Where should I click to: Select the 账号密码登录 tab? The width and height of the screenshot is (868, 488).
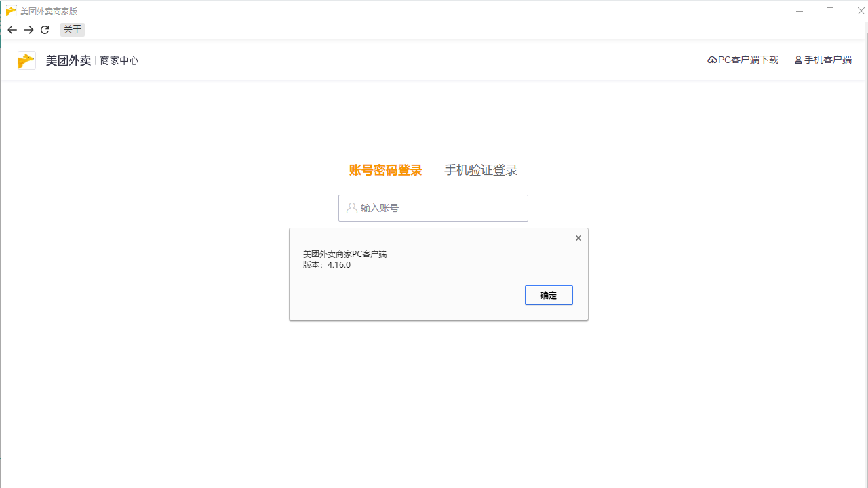[x=385, y=170]
